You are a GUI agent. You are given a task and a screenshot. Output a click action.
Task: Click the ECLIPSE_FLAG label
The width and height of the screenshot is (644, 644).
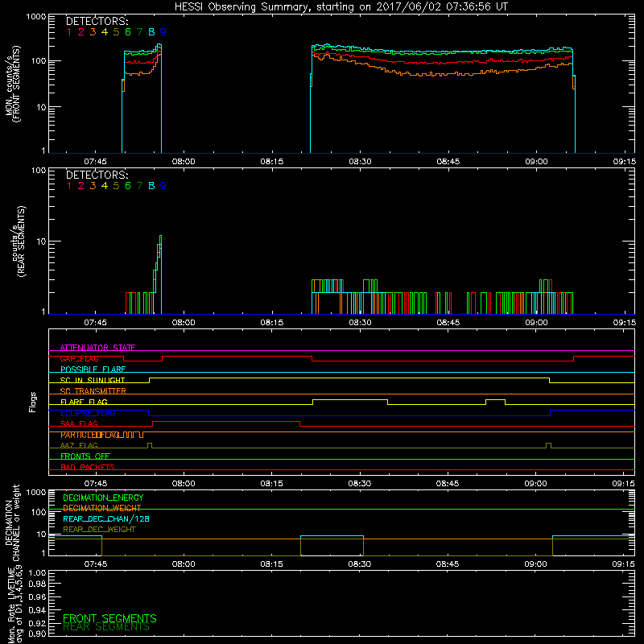click(88, 413)
